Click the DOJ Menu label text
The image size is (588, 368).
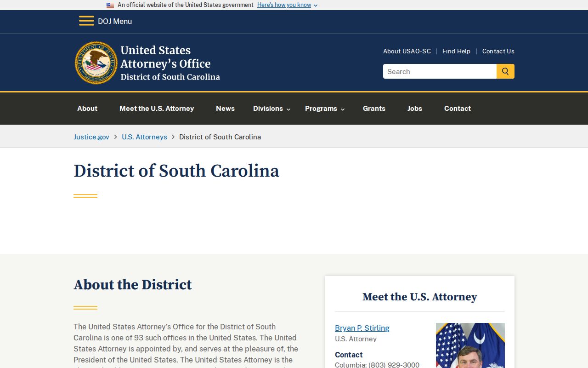click(115, 21)
